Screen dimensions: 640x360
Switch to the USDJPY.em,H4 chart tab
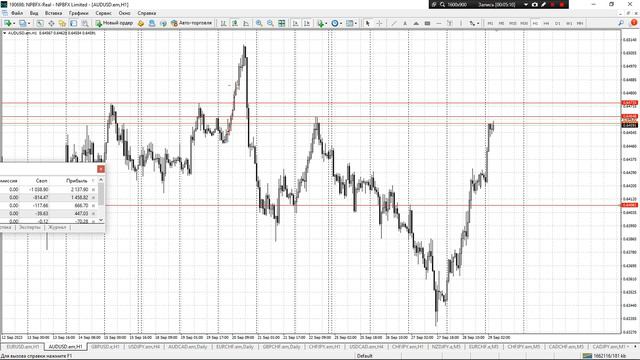144,347
